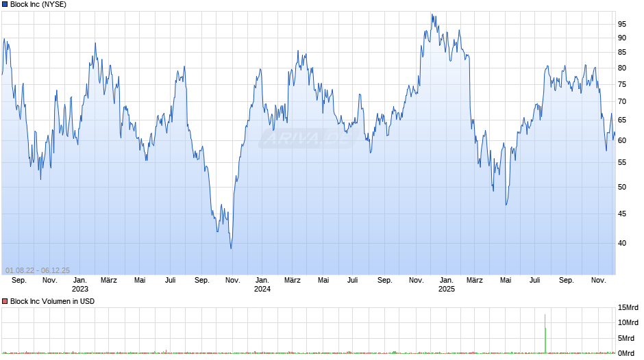Click the tall green volume spike bar

pyautogui.click(x=545, y=333)
